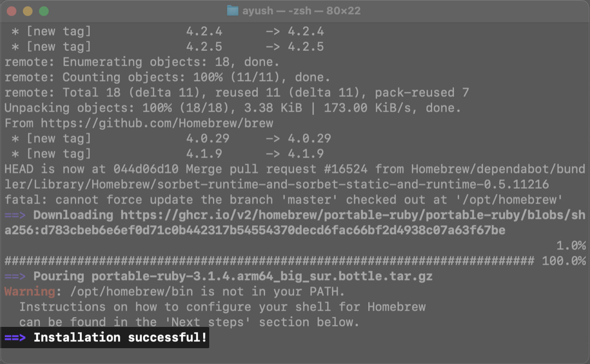Click the 4.0.29 new tag entry
The image size is (590, 364).
[x=208, y=139]
